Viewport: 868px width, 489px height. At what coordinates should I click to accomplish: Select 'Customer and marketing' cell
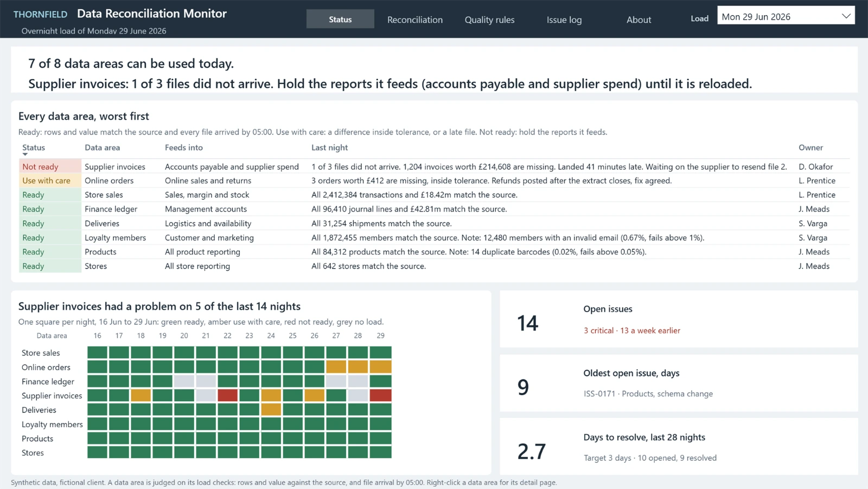209,238
